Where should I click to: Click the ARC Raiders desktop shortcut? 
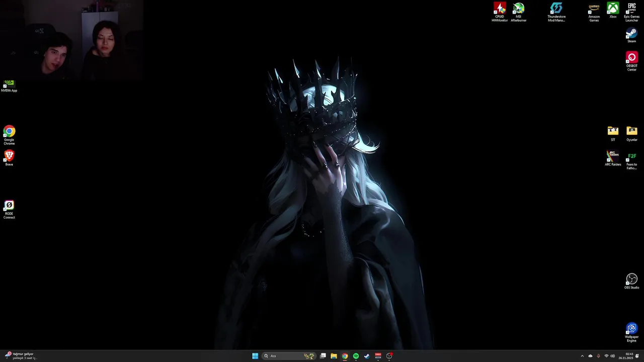(x=613, y=158)
